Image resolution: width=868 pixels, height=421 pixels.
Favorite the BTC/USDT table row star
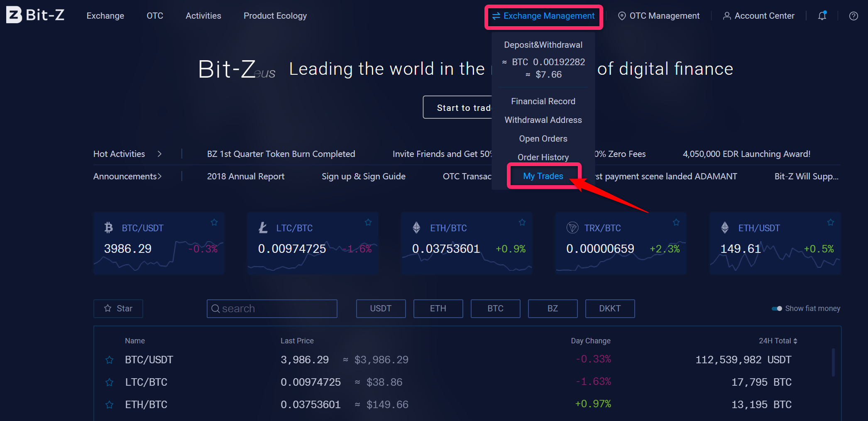(109, 360)
